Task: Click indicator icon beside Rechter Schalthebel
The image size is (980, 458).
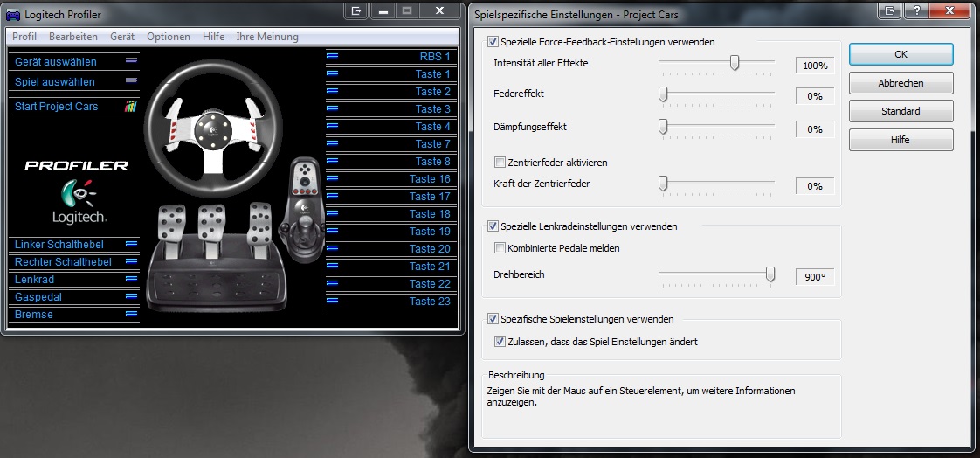Action: pyautogui.click(x=131, y=261)
